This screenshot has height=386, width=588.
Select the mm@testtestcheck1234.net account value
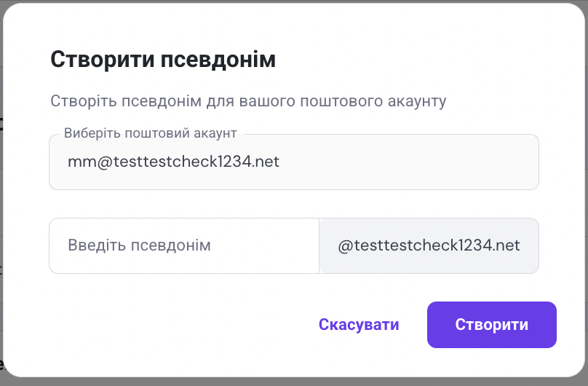click(173, 162)
